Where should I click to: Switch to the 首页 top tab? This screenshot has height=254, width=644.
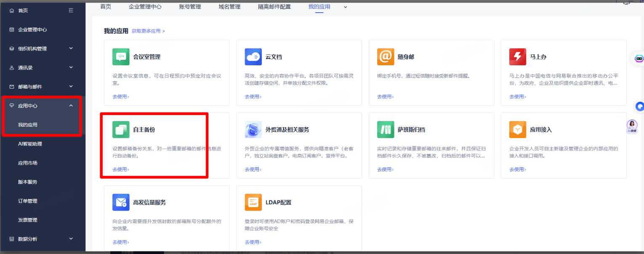click(106, 7)
